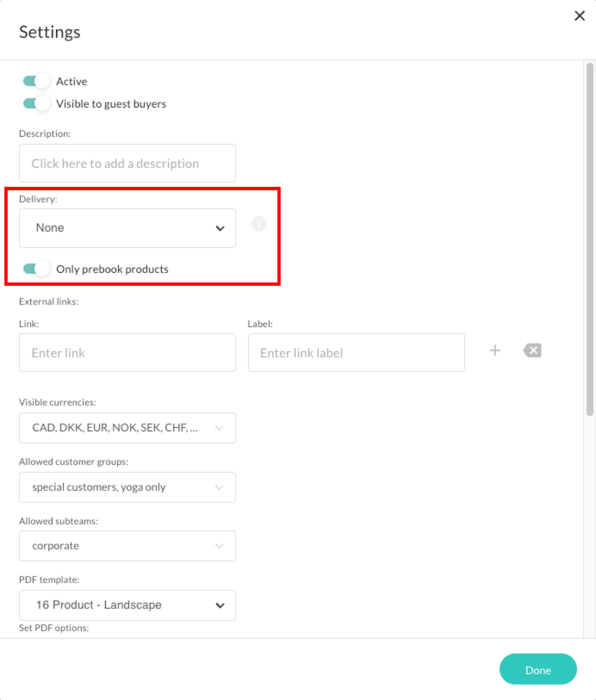This screenshot has width=596, height=700.
Task: Close the Settings dialog with X icon
Action: pyautogui.click(x=579, y=16)
